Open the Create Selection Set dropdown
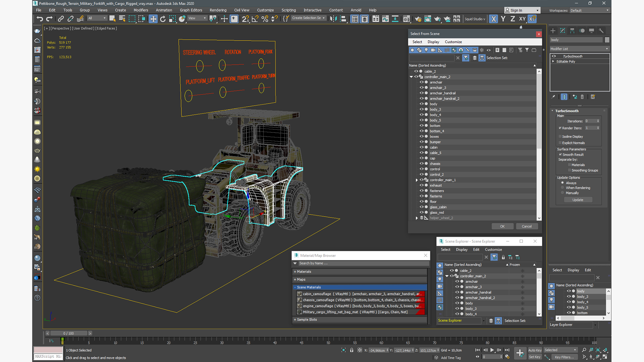 click(308, 18)
